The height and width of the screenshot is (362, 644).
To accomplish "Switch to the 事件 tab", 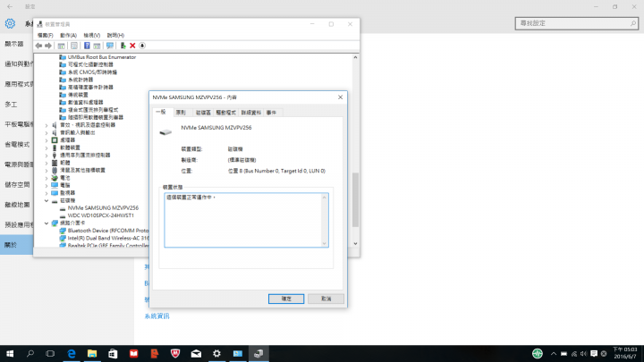I will pyautogui.click(x=272, y=113).
